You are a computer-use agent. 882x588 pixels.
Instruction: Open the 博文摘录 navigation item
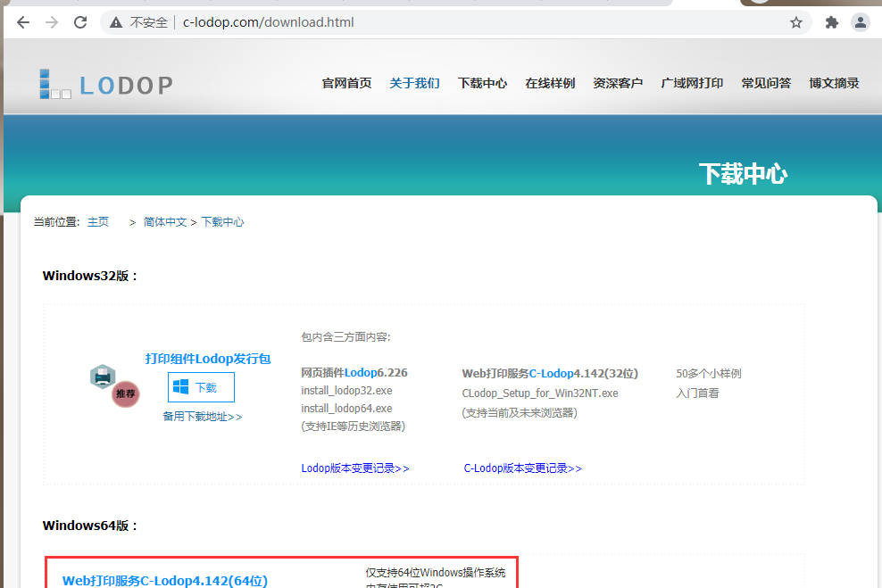pos(834,83)
